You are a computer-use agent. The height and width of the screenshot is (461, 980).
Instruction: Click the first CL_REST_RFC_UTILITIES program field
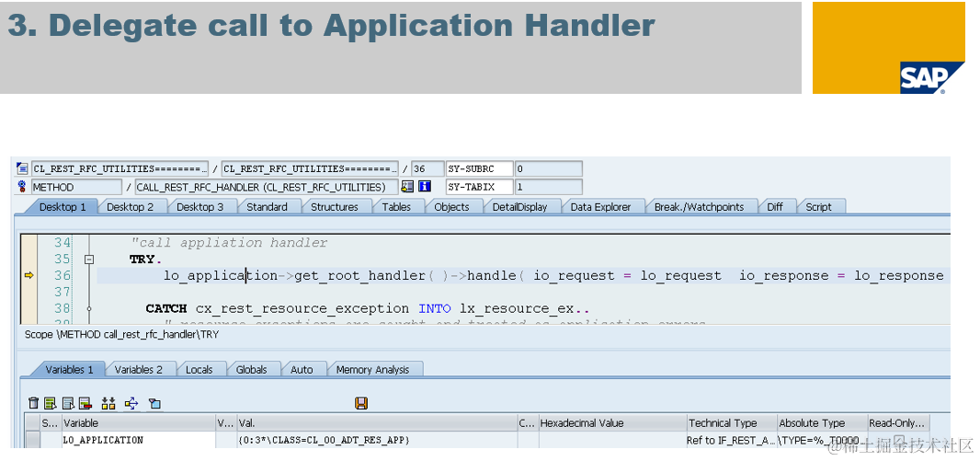[x=120, y=169]
